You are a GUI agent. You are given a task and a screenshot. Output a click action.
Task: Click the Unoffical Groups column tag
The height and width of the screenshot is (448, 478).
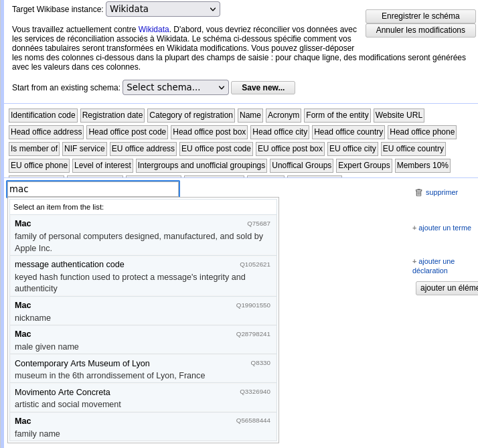click(301, 165)
